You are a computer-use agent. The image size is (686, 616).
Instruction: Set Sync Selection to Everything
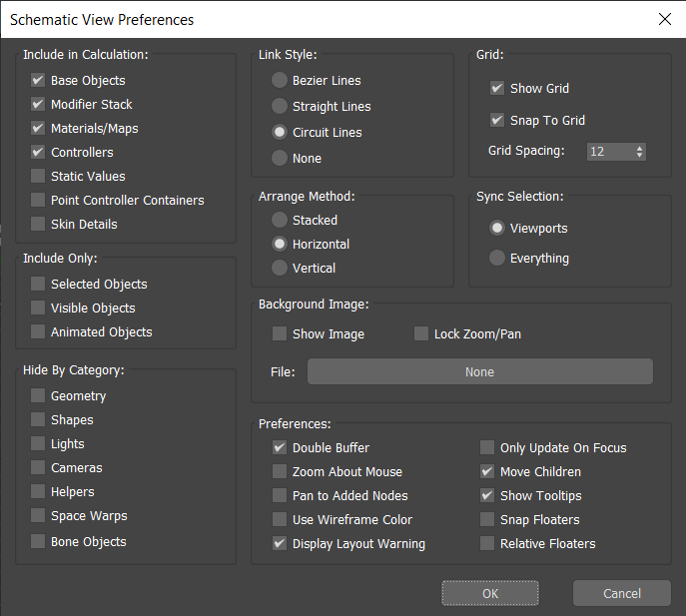(x=497, y=259)
